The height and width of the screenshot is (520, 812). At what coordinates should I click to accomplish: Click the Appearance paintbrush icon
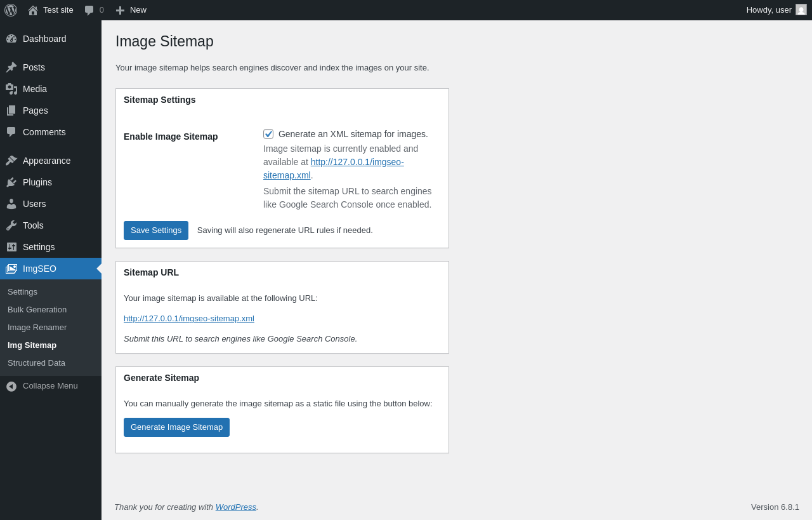coord(11,161)
